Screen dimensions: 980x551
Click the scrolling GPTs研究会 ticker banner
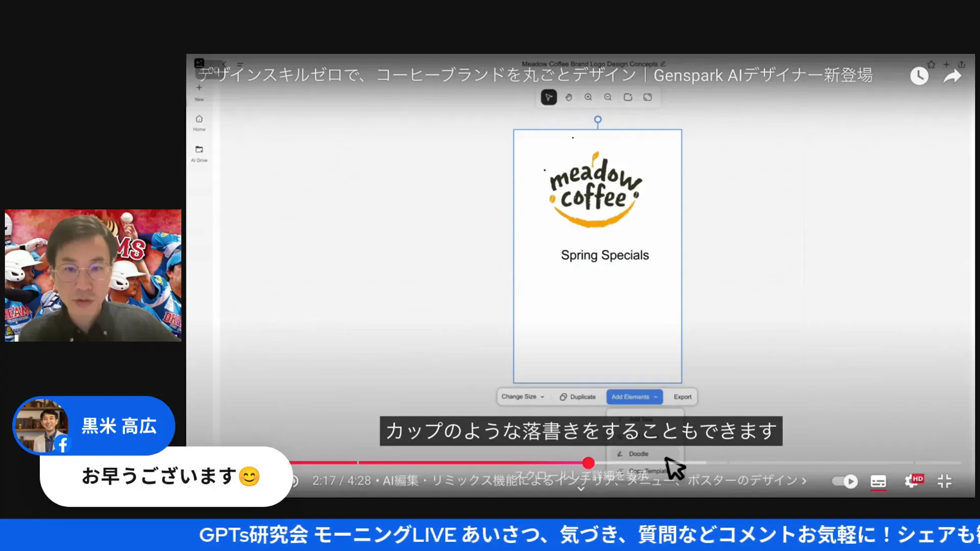tap(490, 535)
